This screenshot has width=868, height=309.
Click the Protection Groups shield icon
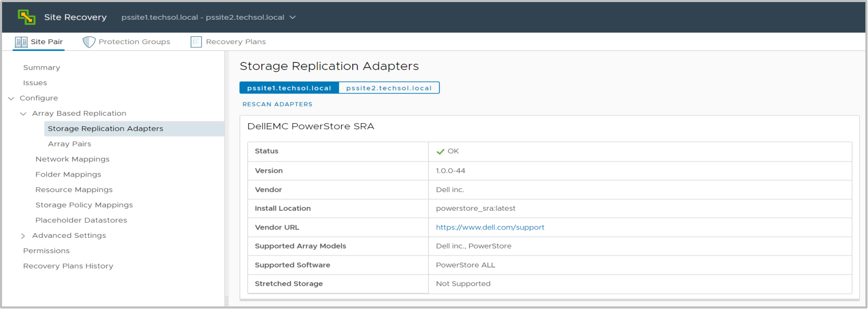tap(89, 42)
